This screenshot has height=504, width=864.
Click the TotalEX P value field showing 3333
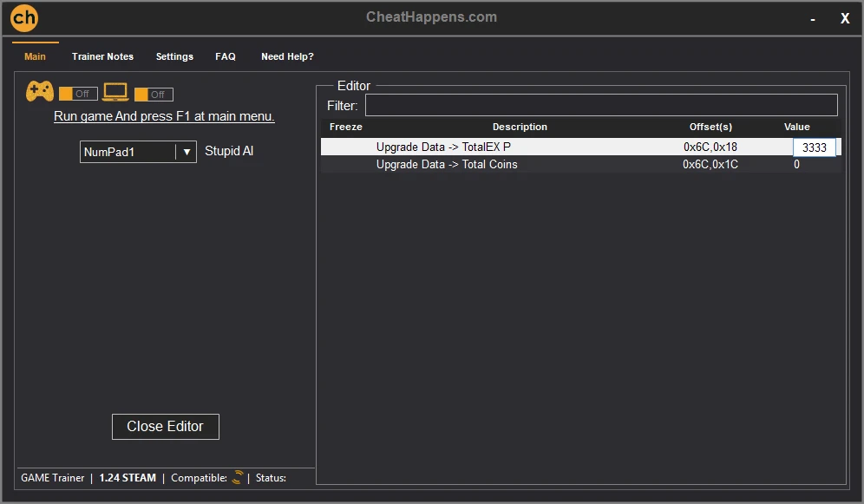(x=814, y=147)
